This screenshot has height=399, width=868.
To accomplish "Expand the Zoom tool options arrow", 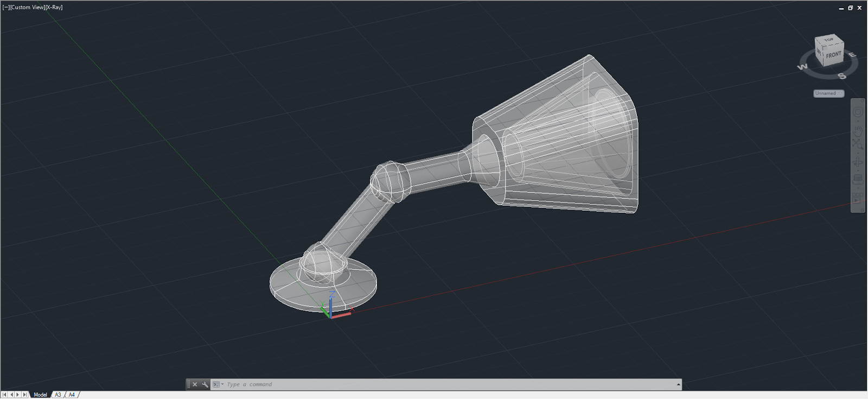I will point(858,153).
